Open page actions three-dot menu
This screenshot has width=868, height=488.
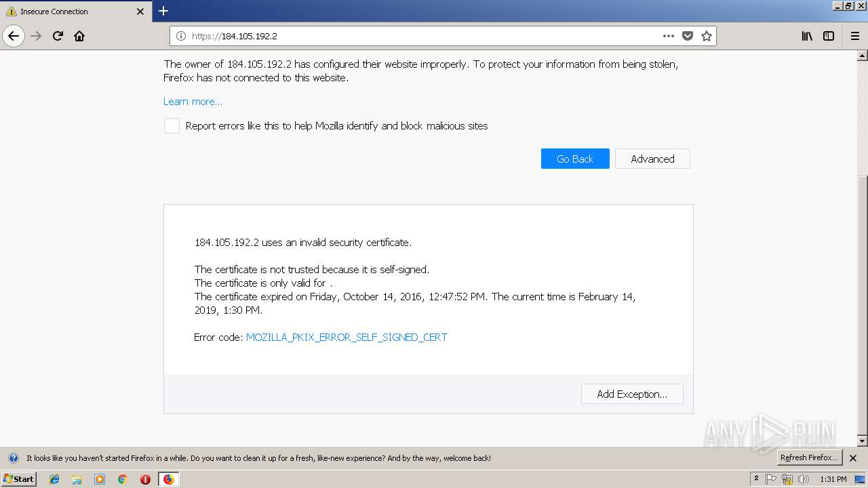(669, 36)
